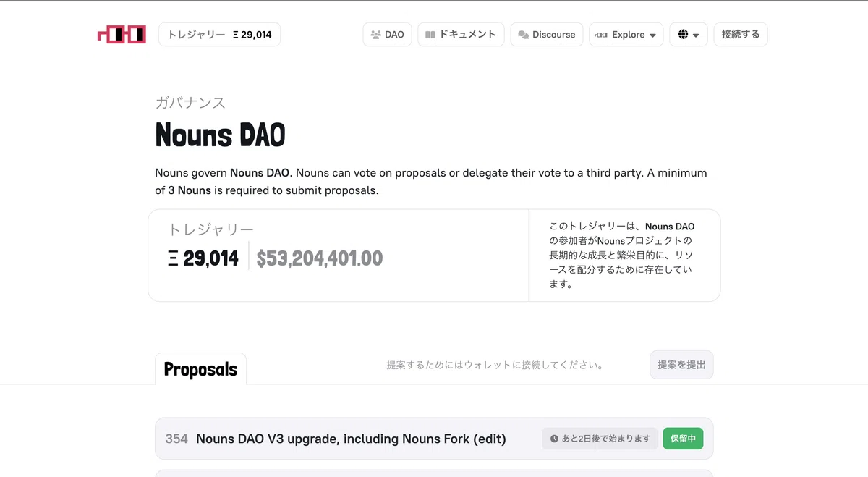Click the Nouns DAO page title

point(220,135)
